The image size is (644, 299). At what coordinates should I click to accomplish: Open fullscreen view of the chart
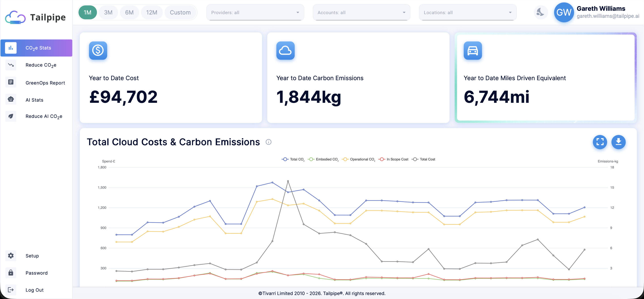pos(600,142)
